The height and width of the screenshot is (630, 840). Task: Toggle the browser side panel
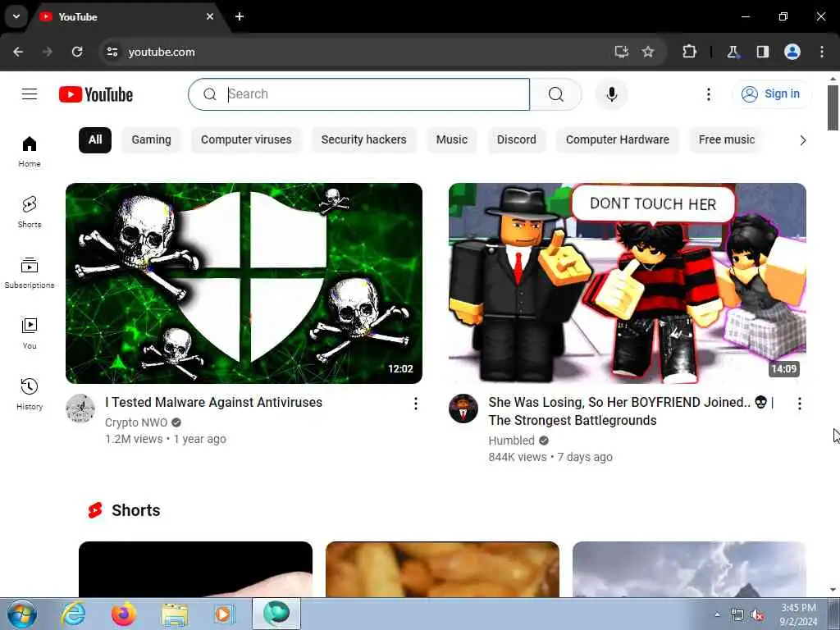pos(762,52)
